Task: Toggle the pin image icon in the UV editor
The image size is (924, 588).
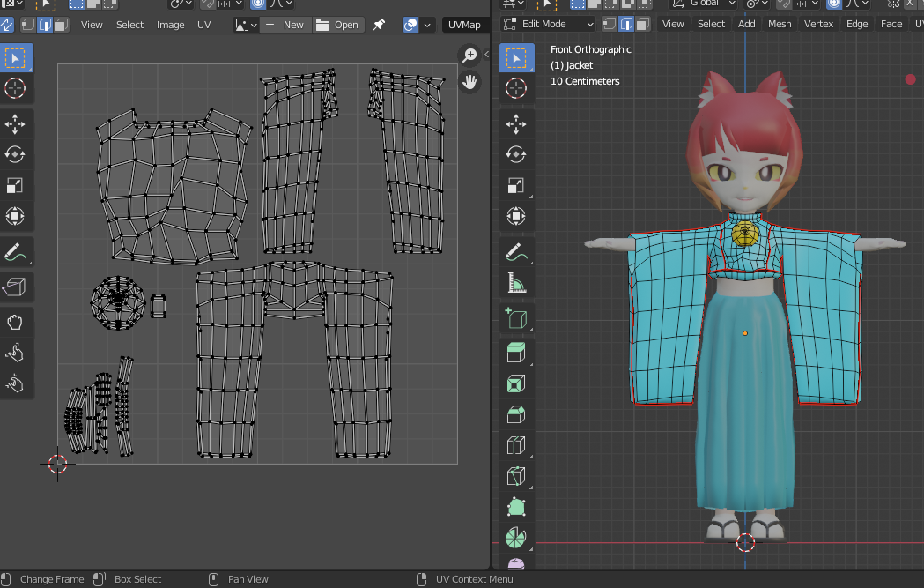Action: pos(379,25)
